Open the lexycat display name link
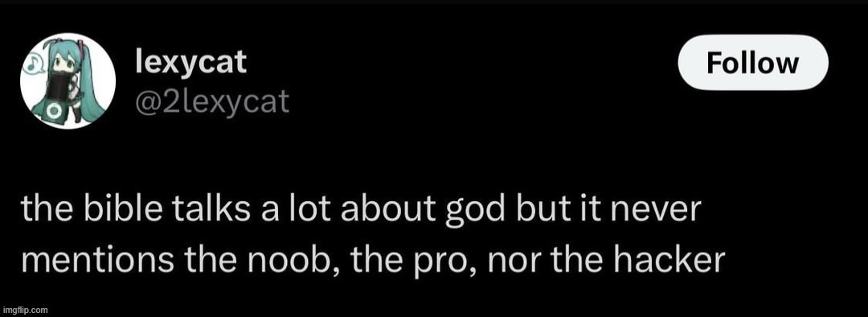Viewport: 868px width, 317px height. click(x=191, y=63)
